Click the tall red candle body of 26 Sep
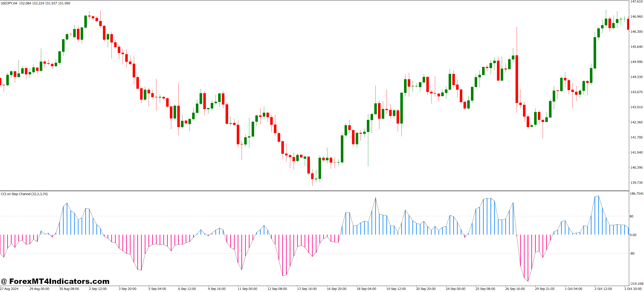The width and height of the screenshot is (644, 292). point(517,79)
